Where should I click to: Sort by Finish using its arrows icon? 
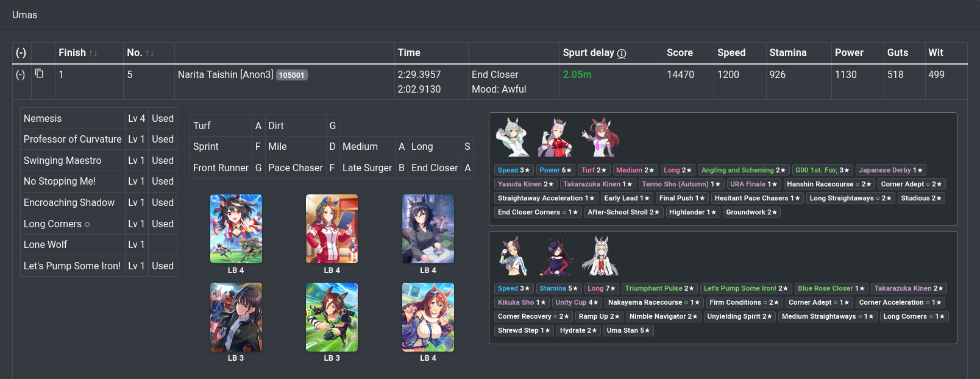point(93,54)
